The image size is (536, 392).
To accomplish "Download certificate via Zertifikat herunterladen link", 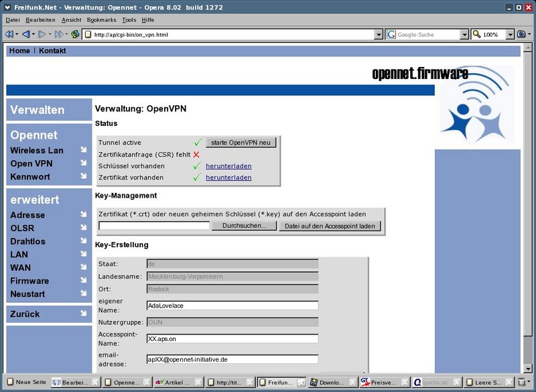I will pyautogui.click(x=228, y=178).
